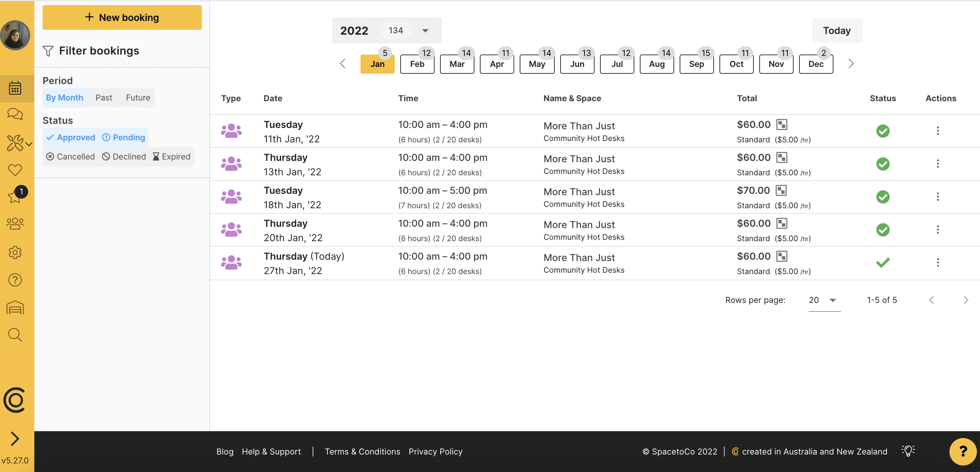Open the messages chat icon in sidebar

(x=15, y=114)
